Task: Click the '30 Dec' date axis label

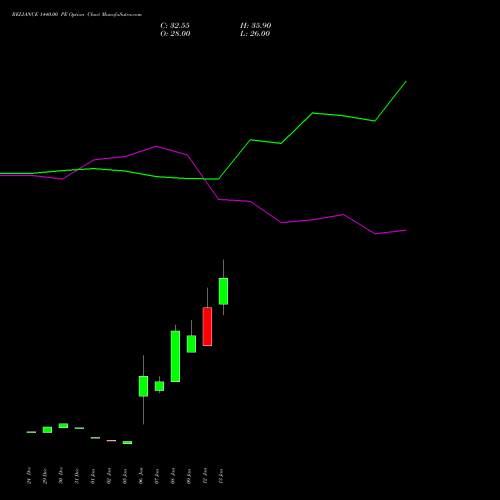Action: click(61, 476)
